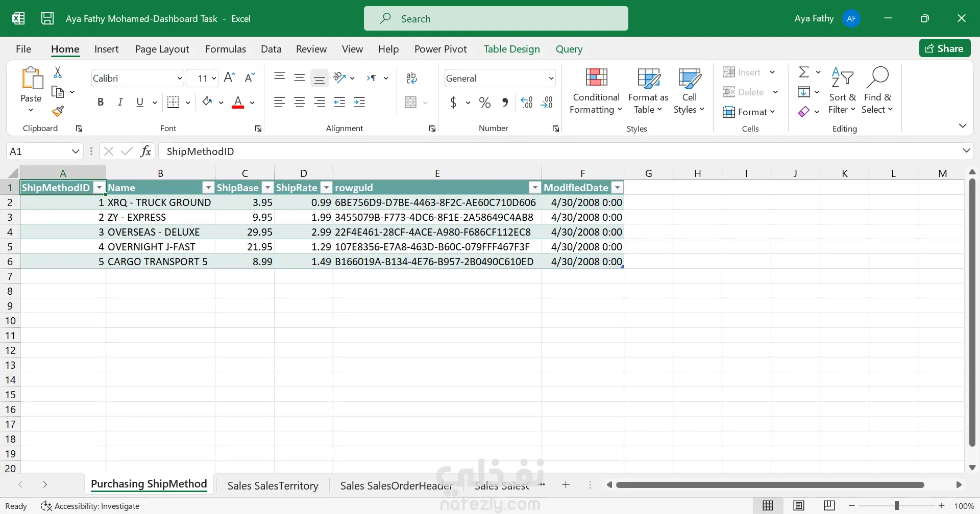The image size is (980, 514).
Task: Open the font name Calibri dropdown
Action: (179, 79)
